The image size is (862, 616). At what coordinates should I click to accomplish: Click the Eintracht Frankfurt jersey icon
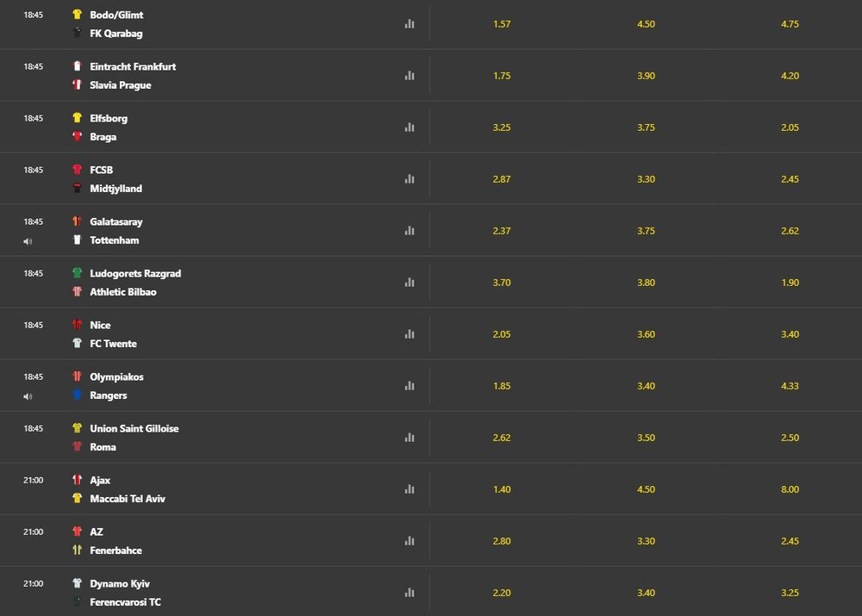coord(77,66)
